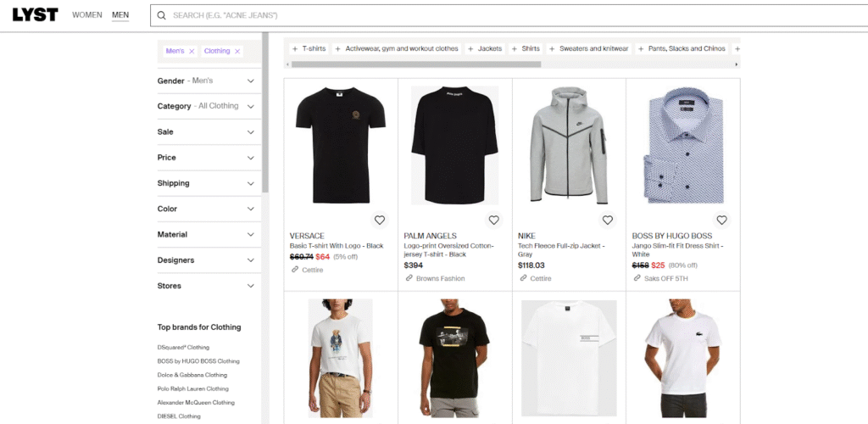The image size is (868, 424).
Task: Favorite the Palm Angels T-shirt heart
Action: 494,220
